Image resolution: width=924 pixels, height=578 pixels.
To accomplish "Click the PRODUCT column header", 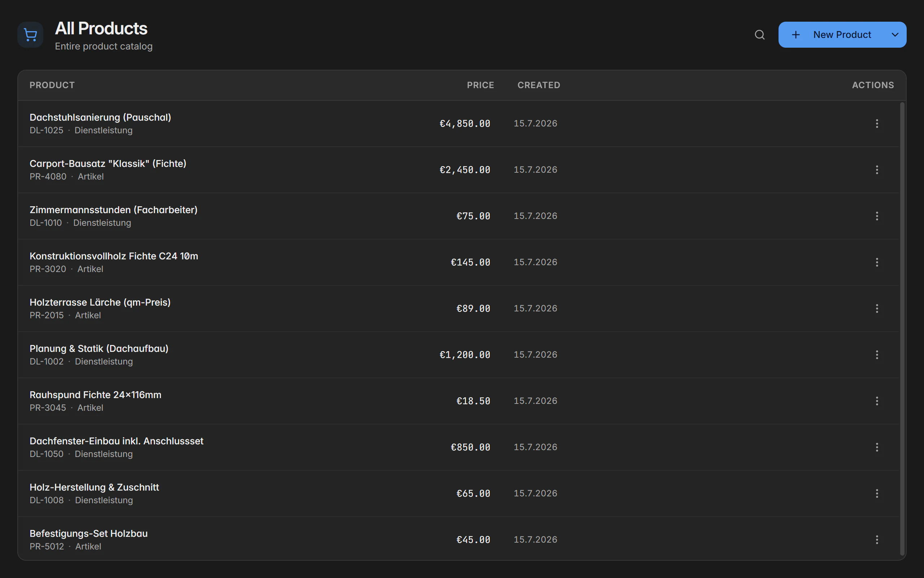I will [x=52, y=85].
